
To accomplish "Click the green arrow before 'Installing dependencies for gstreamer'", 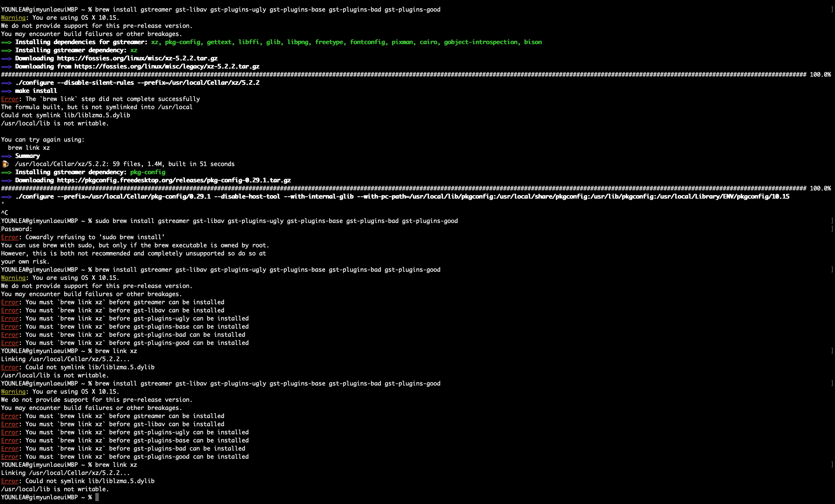I will [6, 42].
